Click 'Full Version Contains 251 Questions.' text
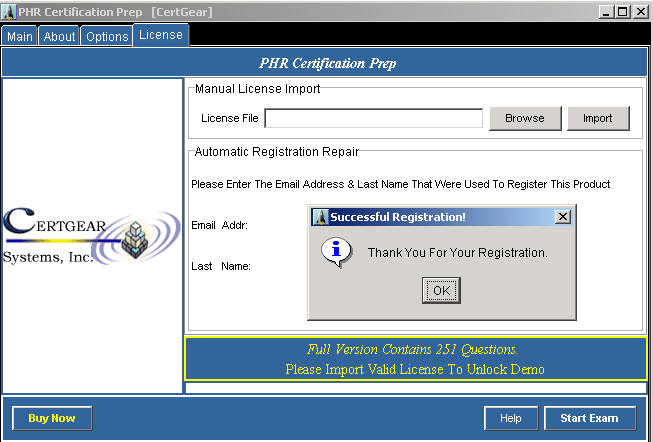Viewport: 653px width, 442px height. [412, 349]
